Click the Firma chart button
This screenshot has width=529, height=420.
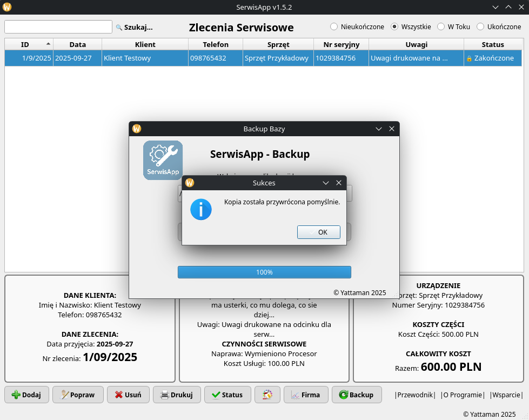[x=305, y=395]
